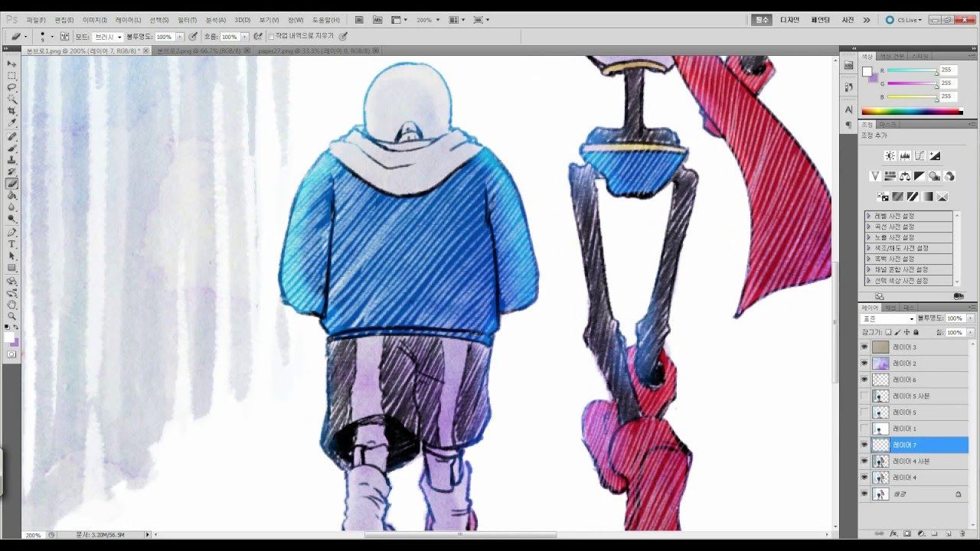Select the Crop tool
Screen dimensions: 980x551
click(x=12, y=111)
